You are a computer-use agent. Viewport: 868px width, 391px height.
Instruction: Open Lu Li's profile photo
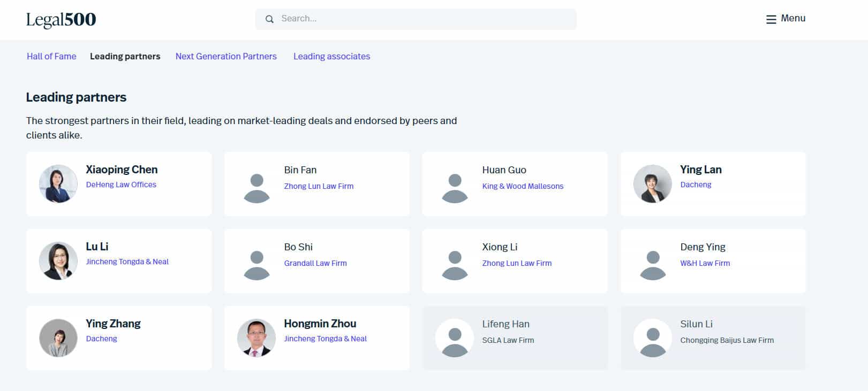(x=58, y=261)
